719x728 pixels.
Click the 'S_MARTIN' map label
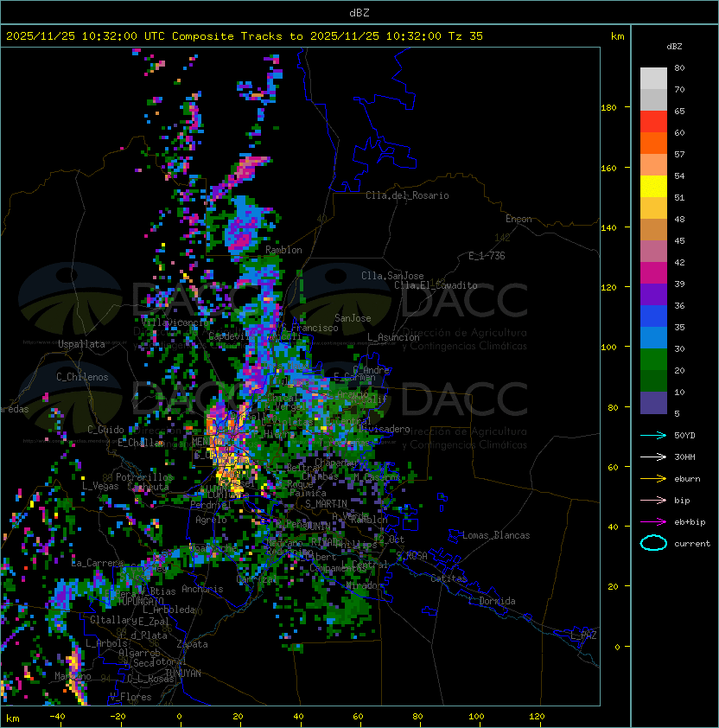click(x=326, y=504)
